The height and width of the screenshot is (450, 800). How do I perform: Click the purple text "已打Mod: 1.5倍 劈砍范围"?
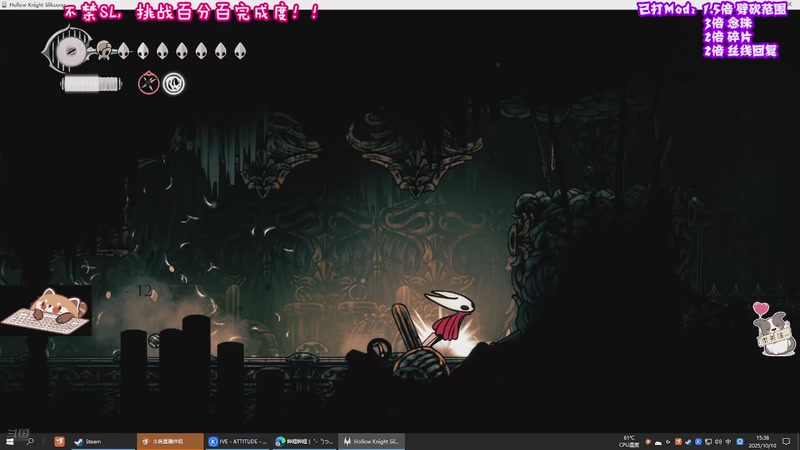click(713, 9)
